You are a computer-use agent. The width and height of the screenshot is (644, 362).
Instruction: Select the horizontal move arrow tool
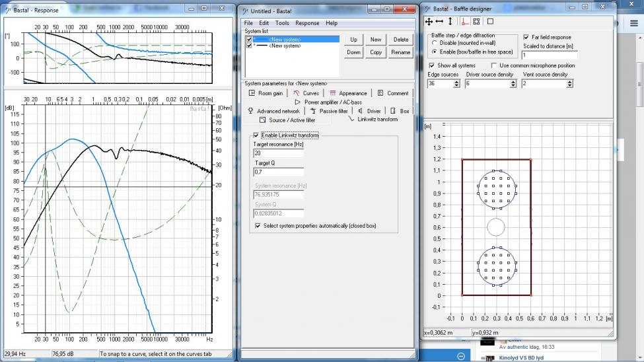439,21
